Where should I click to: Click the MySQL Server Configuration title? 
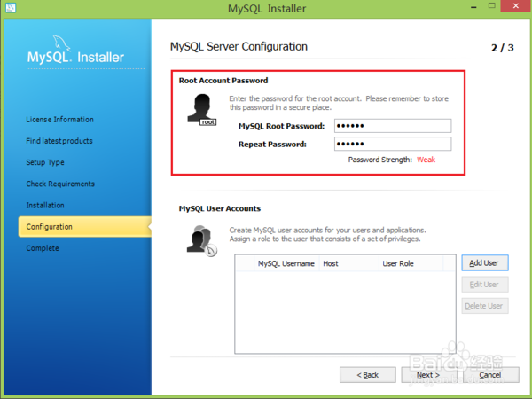pyautogui.click(x=239, y=46)
